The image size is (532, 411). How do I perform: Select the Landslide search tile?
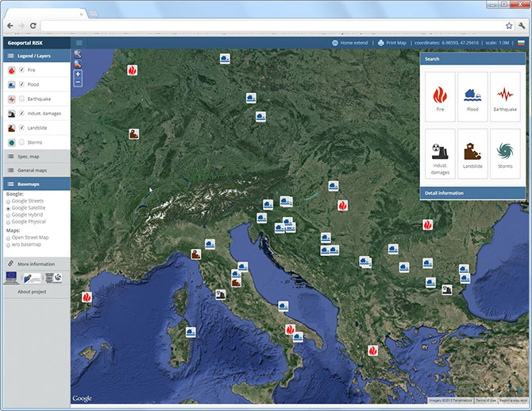(472, 153)
